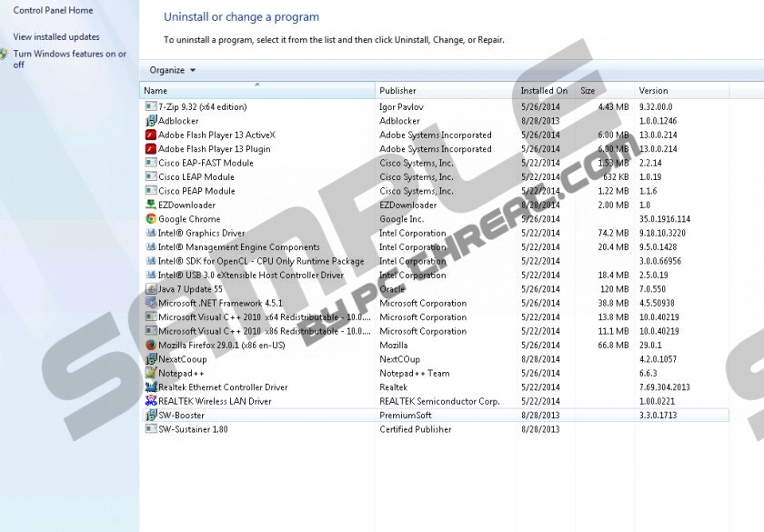The height and width of the screenshot is (532, 764).
Task: Select the NexatCooup entry name
Action: point(182,359)
